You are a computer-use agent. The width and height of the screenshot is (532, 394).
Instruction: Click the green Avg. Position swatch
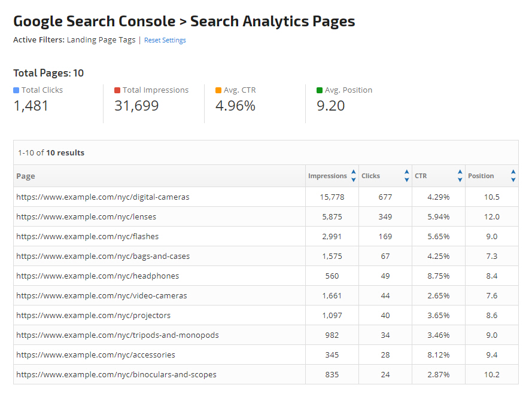(320, 90)
